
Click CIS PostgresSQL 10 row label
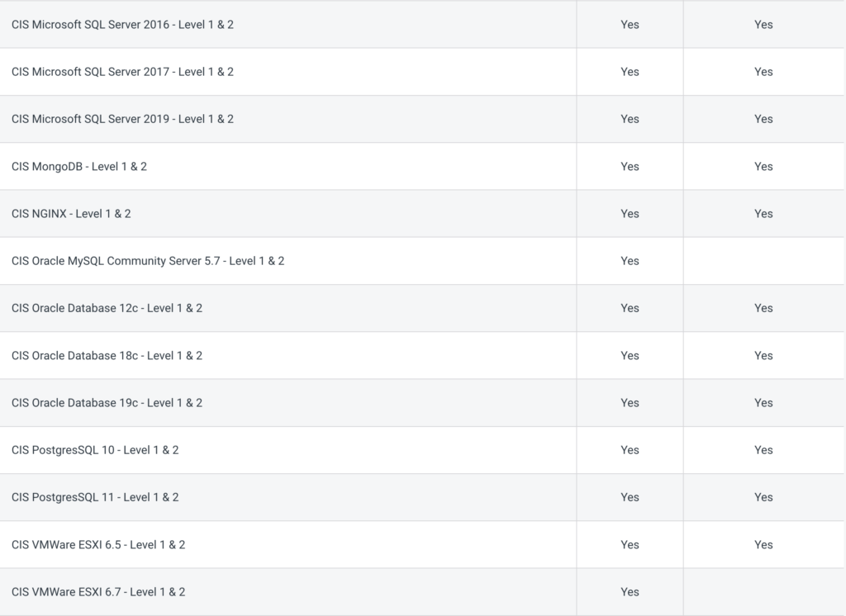pyautogui.click(x=95, y=450)
